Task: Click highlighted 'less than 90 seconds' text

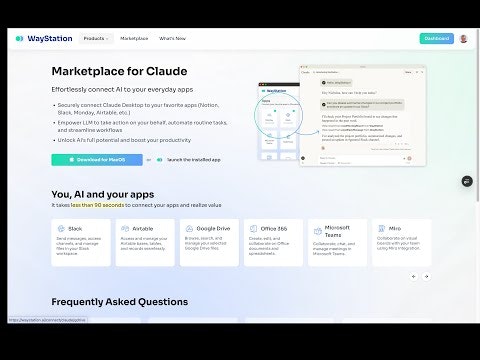Action: coord(97,205)
